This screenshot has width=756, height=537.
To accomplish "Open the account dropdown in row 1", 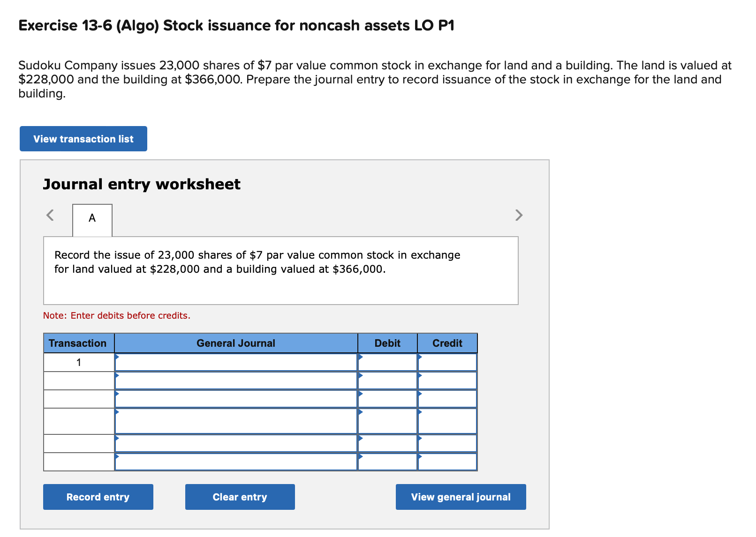I will click(x=234, y=362).
